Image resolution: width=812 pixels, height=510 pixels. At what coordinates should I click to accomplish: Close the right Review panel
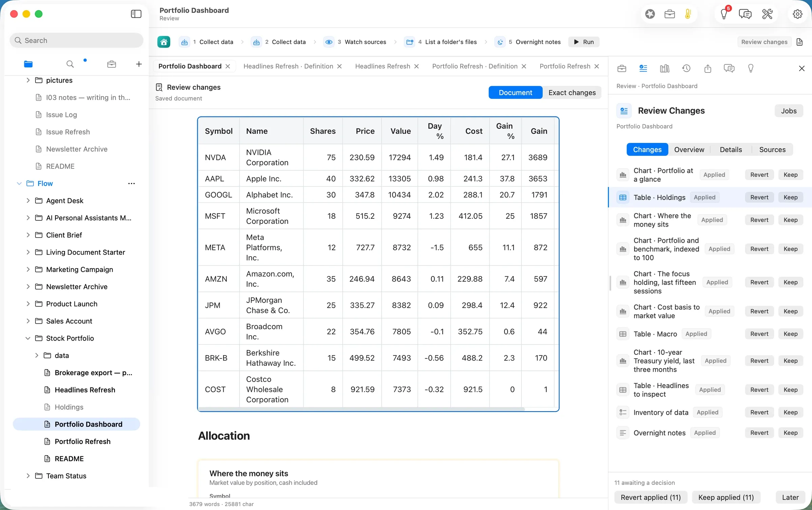pyautogui.click(x=802, y=68)
